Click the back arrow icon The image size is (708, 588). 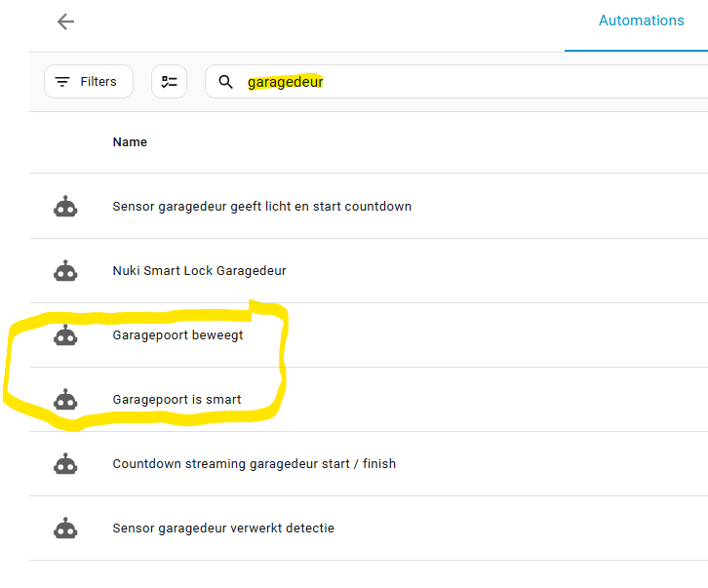coord(65,21)
